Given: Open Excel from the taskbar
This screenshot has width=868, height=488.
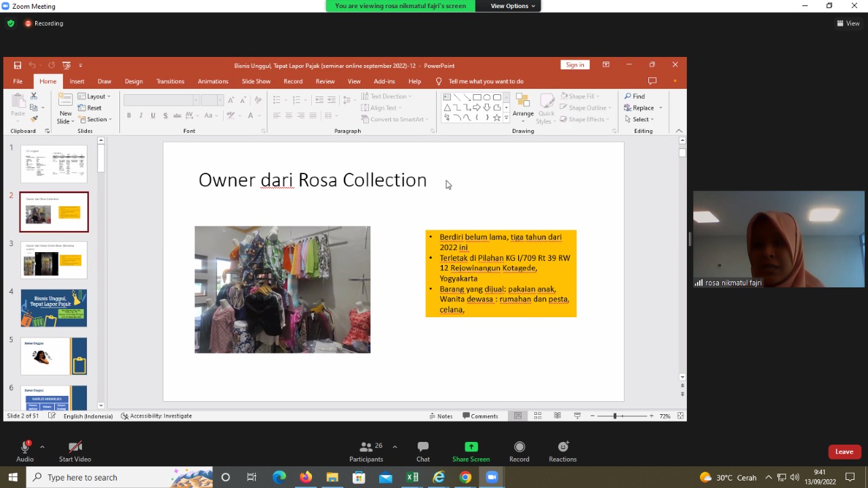Looking at the screenshot, I should tap(412, 477).
